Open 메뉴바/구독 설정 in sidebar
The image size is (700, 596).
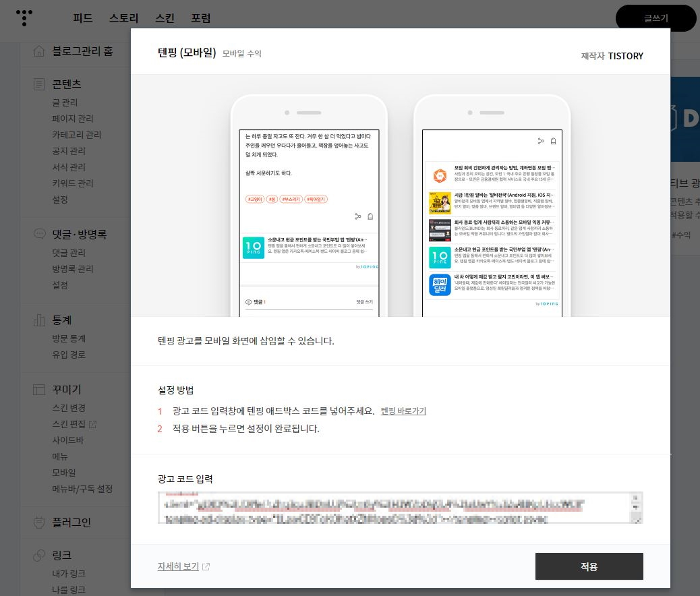[82, 489]
